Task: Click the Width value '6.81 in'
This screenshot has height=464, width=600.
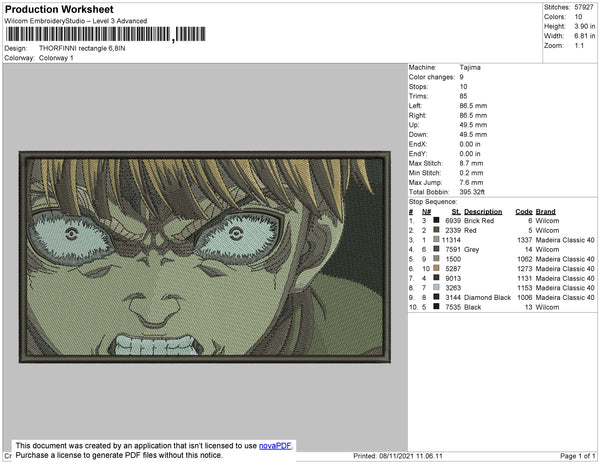Action: point(585,36)
